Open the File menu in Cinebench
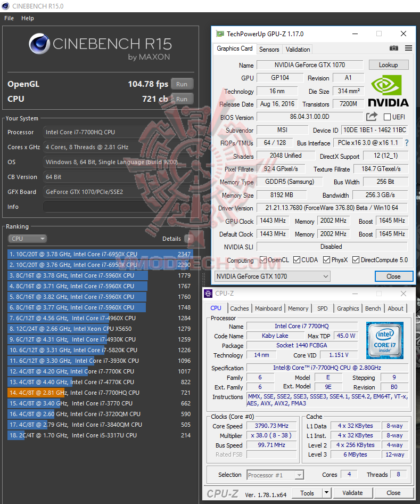420x504 pixels. (9, 18)
